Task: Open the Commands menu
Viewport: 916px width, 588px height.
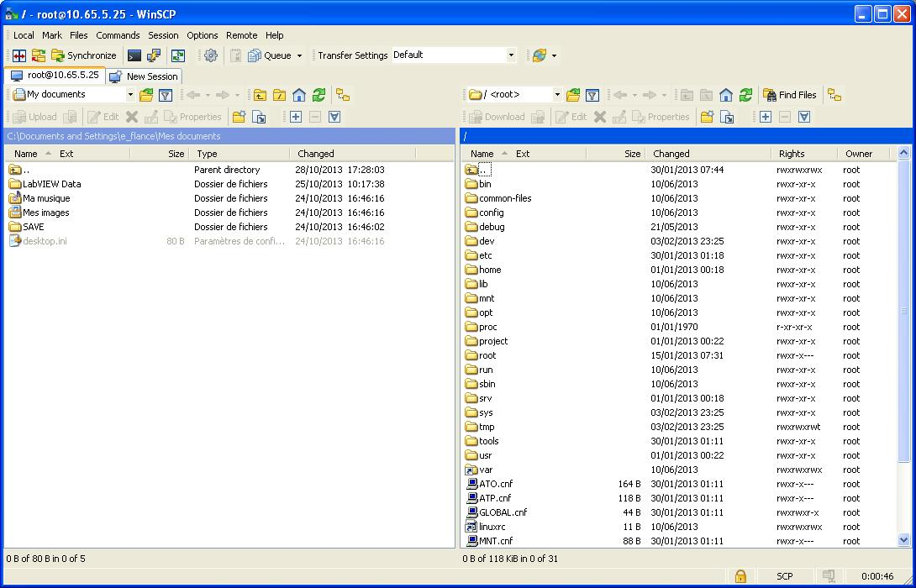Action: pyautogui.click(x=118, y=35)
